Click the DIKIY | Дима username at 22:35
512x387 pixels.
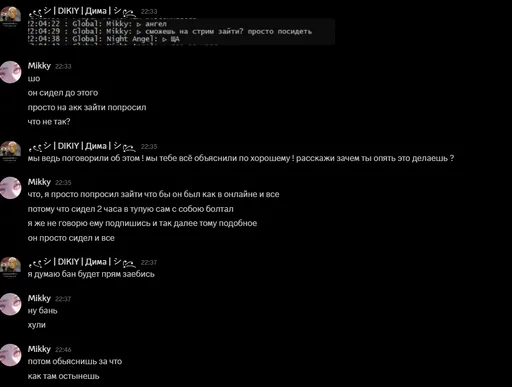click(x=82, y=146)
